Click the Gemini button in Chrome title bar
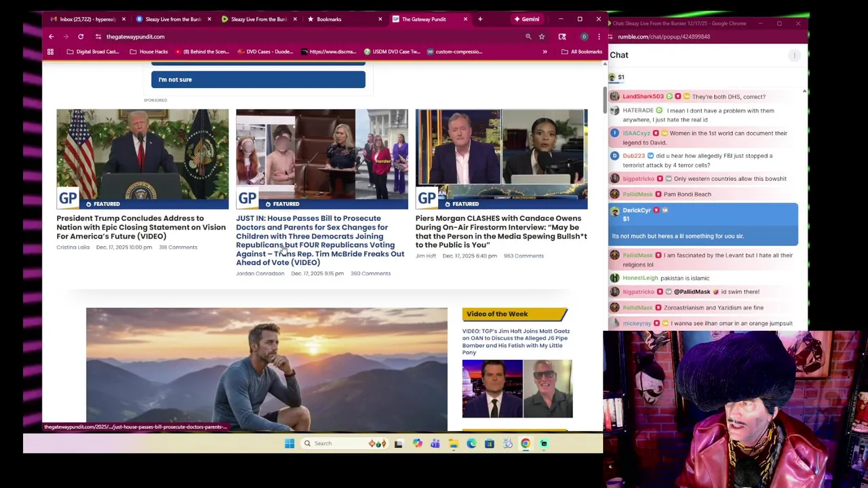This screenshot has width=868, height=488. pyautogui.click(x=526, y=19)
